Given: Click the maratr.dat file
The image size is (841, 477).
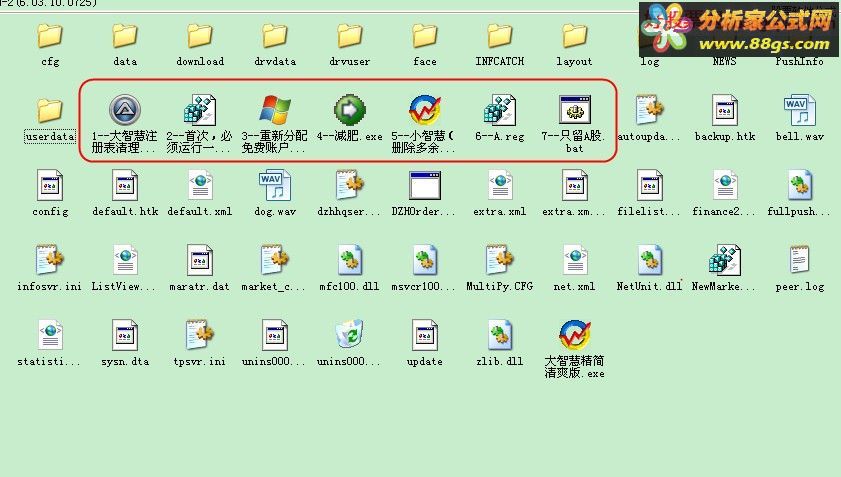Looking at the screenshot, I should 200,260.
